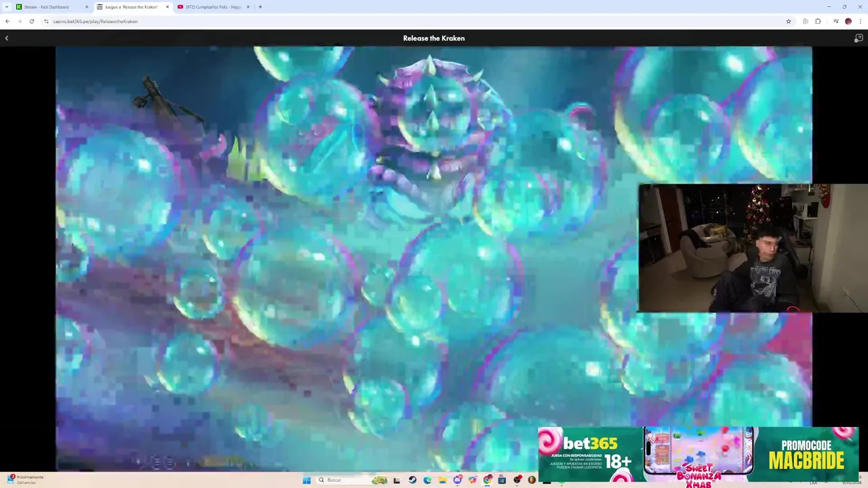The width and height of the screenshot is (868, 488).
Task: Open the Chrome profile avatar
Action: point(848,21)
